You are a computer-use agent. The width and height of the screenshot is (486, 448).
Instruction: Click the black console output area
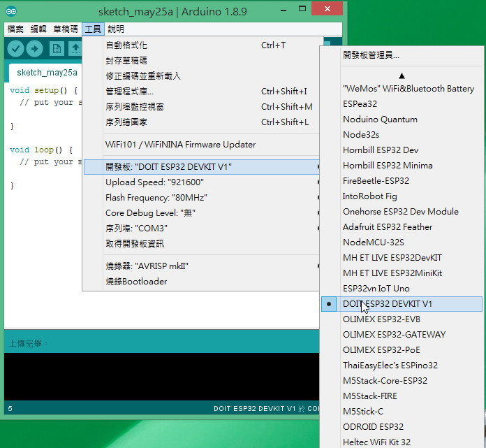[x=161, y=376]
